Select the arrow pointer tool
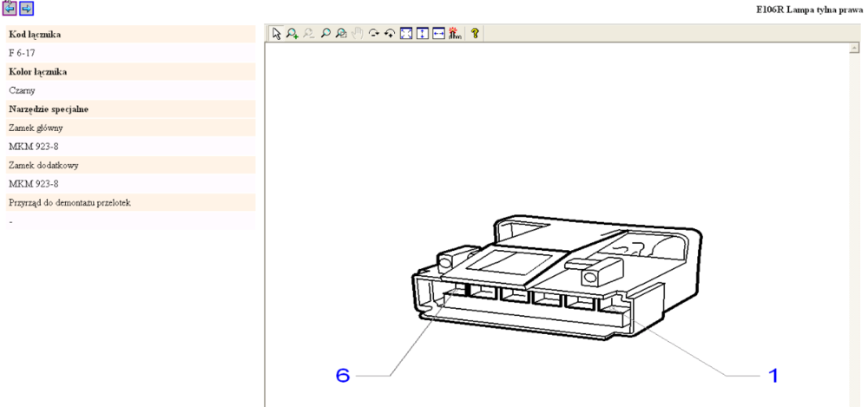Viewport: 868px width, 407px height. (276, 33)
